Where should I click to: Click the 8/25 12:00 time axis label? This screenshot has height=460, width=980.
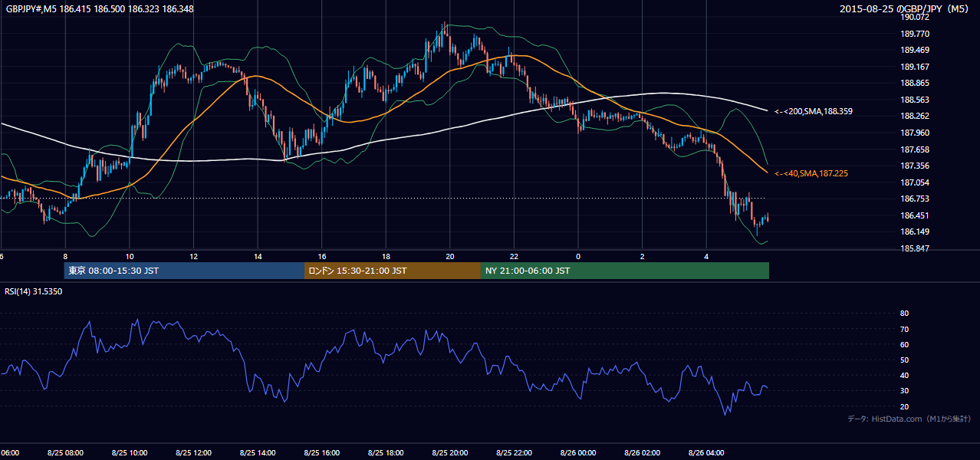click(x=193, y=453)
